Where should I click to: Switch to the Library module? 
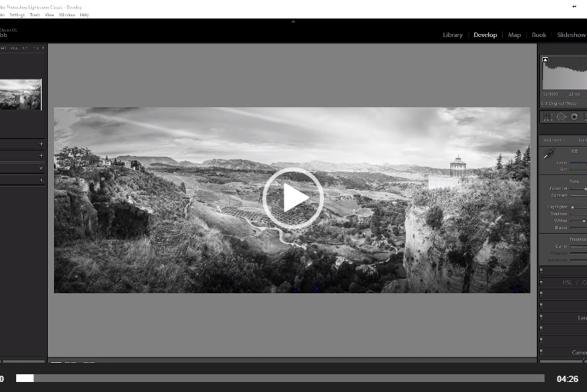tap(453, 35)
